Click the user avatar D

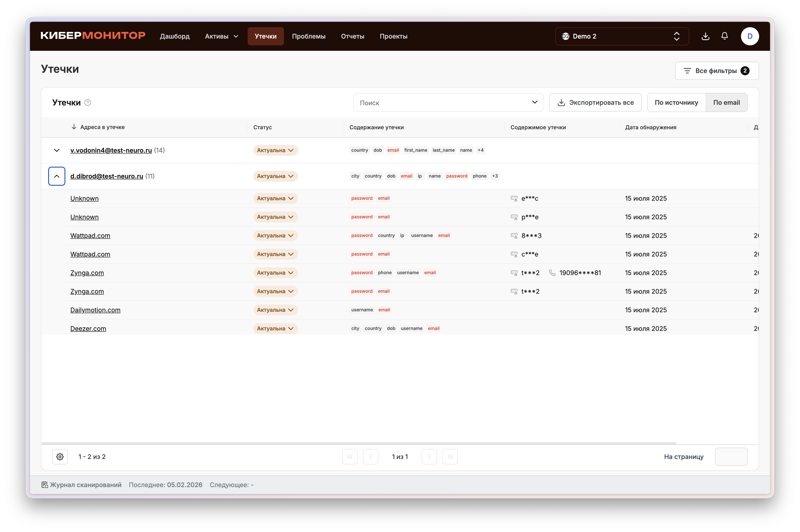pyautogui.click(x=750, y=36)
